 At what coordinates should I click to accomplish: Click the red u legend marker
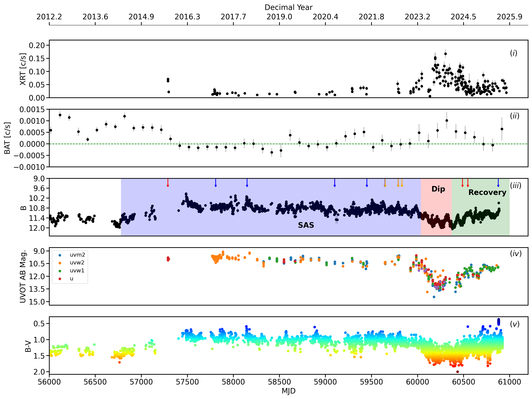point(60,279)
